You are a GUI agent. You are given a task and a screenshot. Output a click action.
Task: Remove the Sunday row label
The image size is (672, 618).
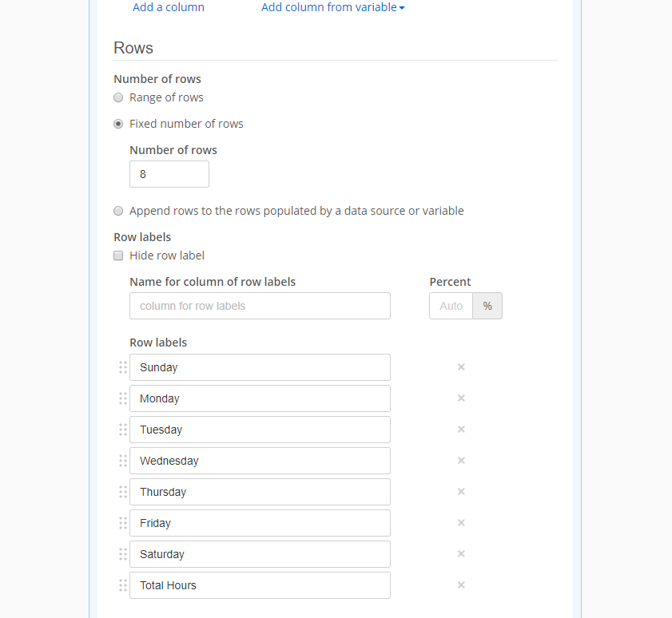pyautogui.click(x=461, y=367)
